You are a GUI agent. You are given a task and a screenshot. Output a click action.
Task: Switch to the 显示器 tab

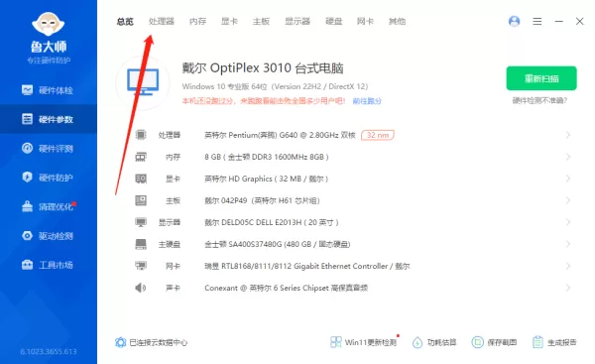297,22
